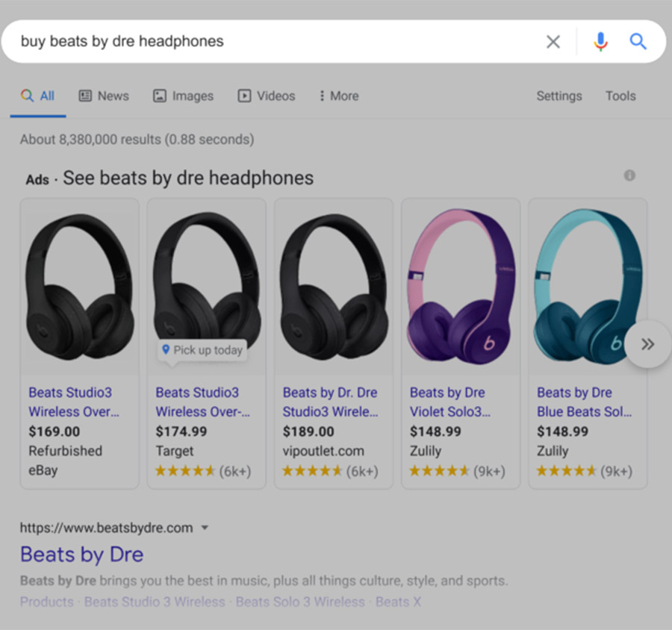The height and width of the screenshot is (630, 672).
Task: Click the vipoutlet.com black headphones image
Action: pos(334,287)
